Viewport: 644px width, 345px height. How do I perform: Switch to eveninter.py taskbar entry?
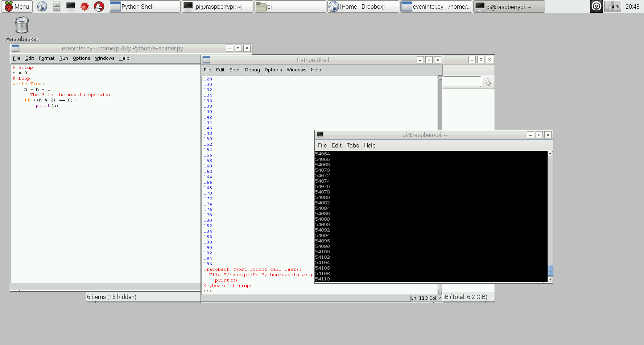point(436,7)
